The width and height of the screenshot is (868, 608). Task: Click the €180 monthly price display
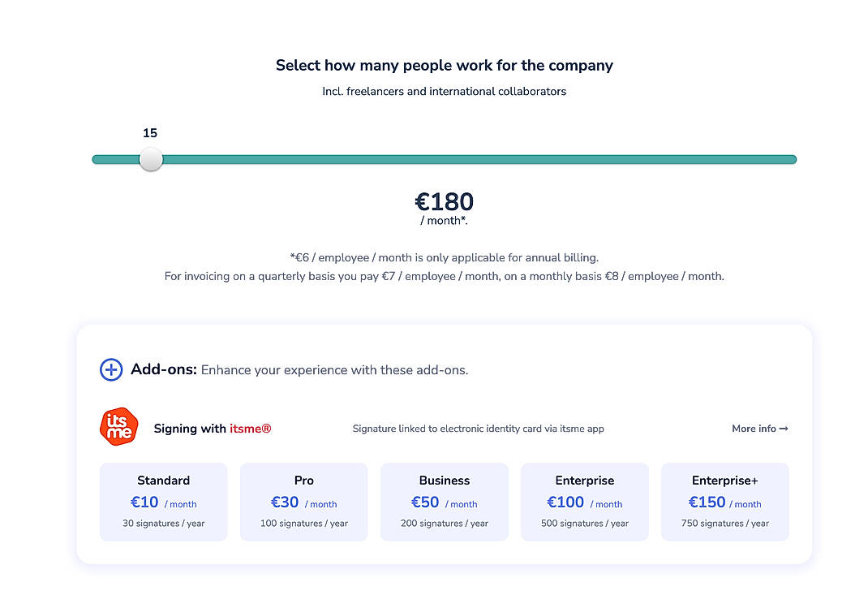click(444, 202)
